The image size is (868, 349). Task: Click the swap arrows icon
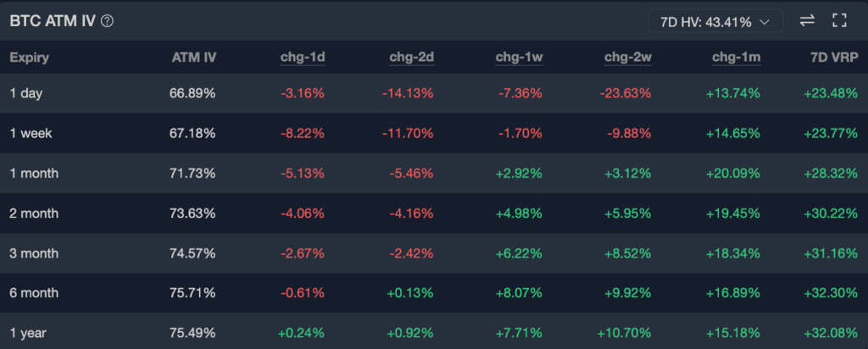tap(806, 21)
